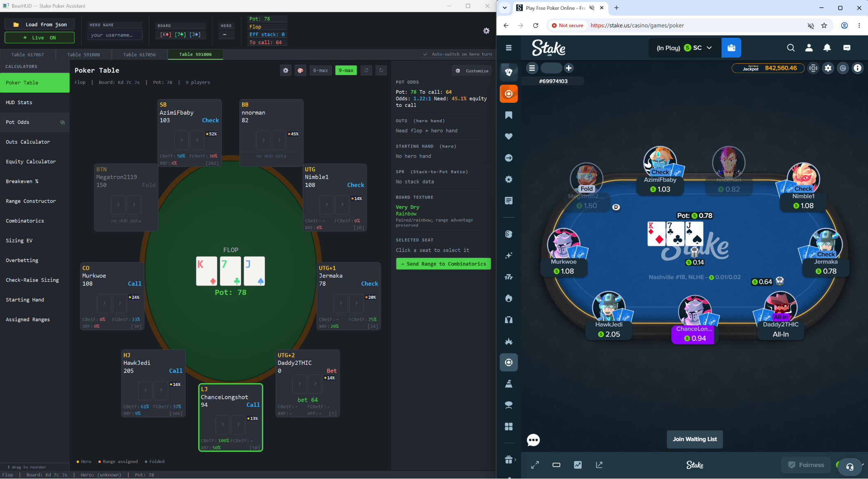Open Stake hamburger menu in header

(x=508, y=48)
